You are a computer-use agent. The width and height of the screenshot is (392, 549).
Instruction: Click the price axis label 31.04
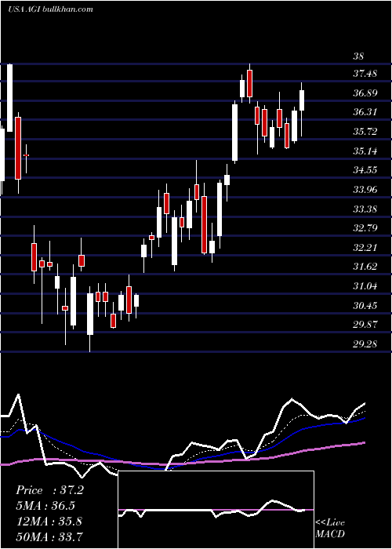point(365,286)
